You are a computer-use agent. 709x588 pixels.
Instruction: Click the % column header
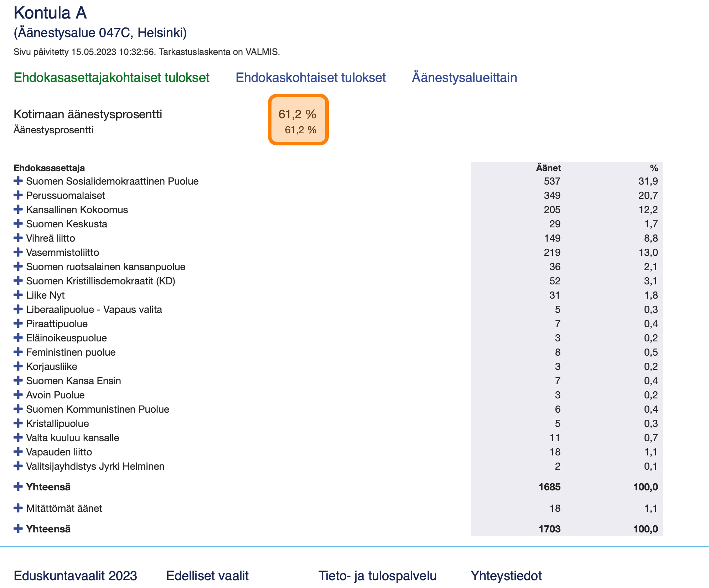pos(654,168)
